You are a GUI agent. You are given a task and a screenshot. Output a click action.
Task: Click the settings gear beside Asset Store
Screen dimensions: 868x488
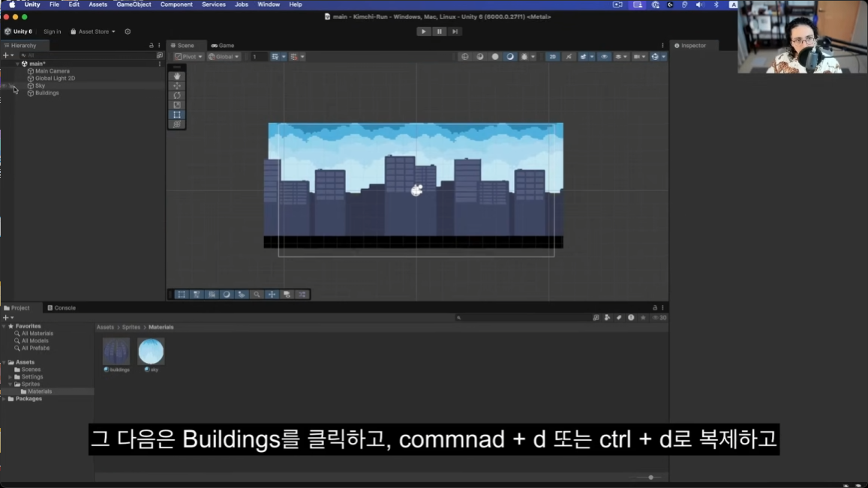(x=128, y=31)
